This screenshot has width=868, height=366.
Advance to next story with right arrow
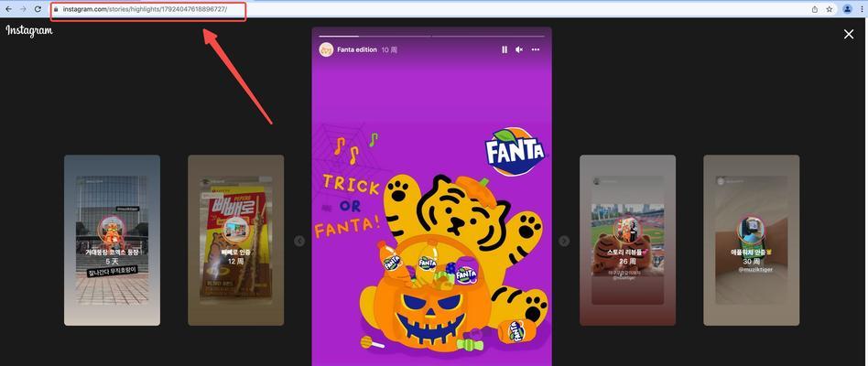point(564,241)
